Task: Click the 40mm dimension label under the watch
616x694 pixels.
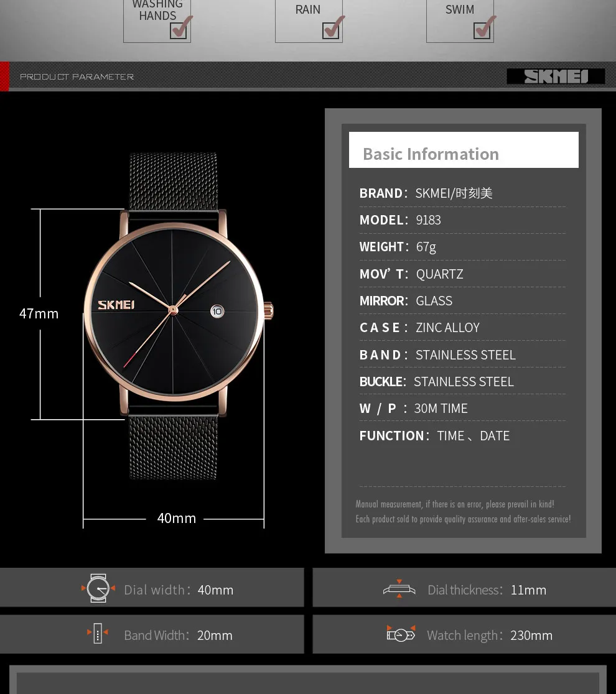Action: 176,518
